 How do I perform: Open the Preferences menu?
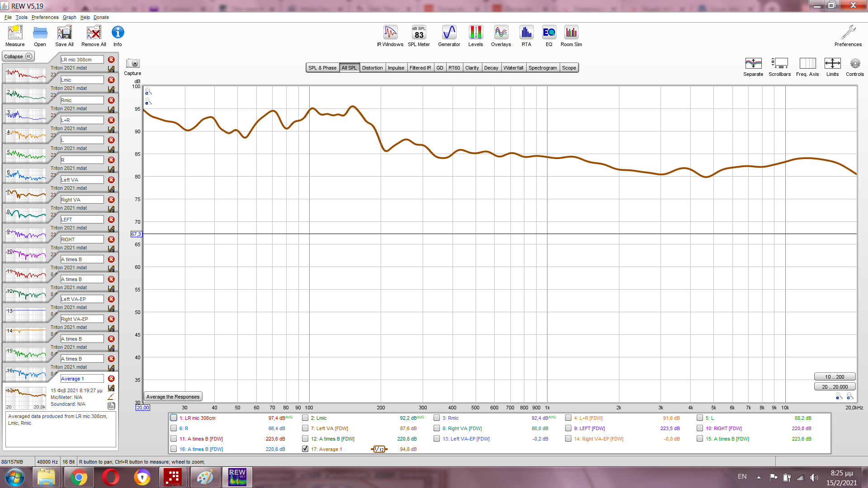45,17
